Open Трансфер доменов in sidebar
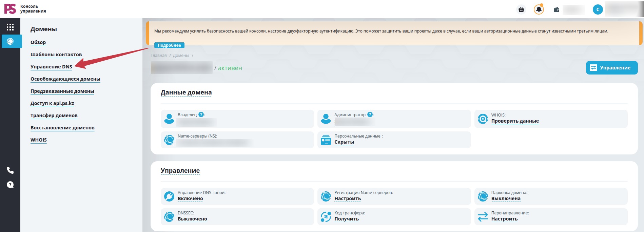 [x=54, y=115]
